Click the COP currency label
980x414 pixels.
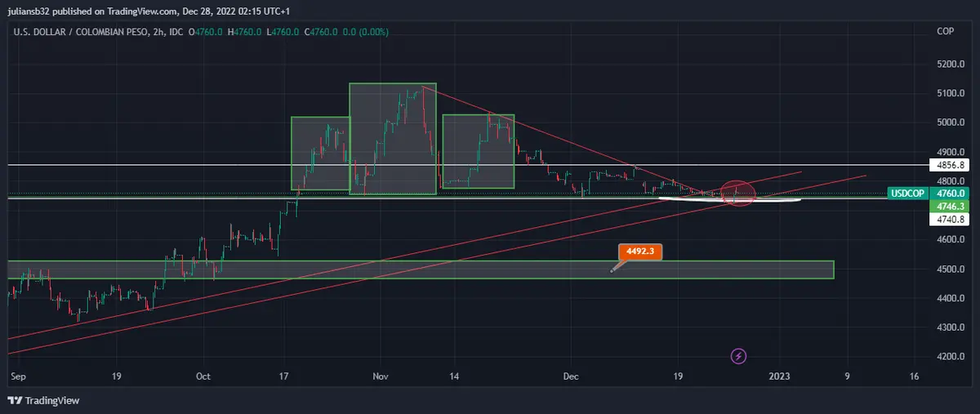click(x=945, y=31)
